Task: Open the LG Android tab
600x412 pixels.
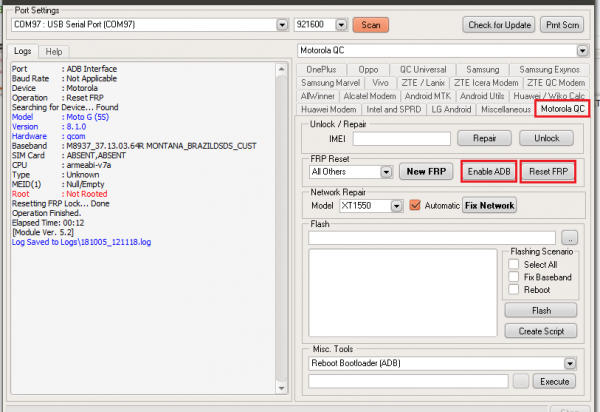Action: [451, 109]
